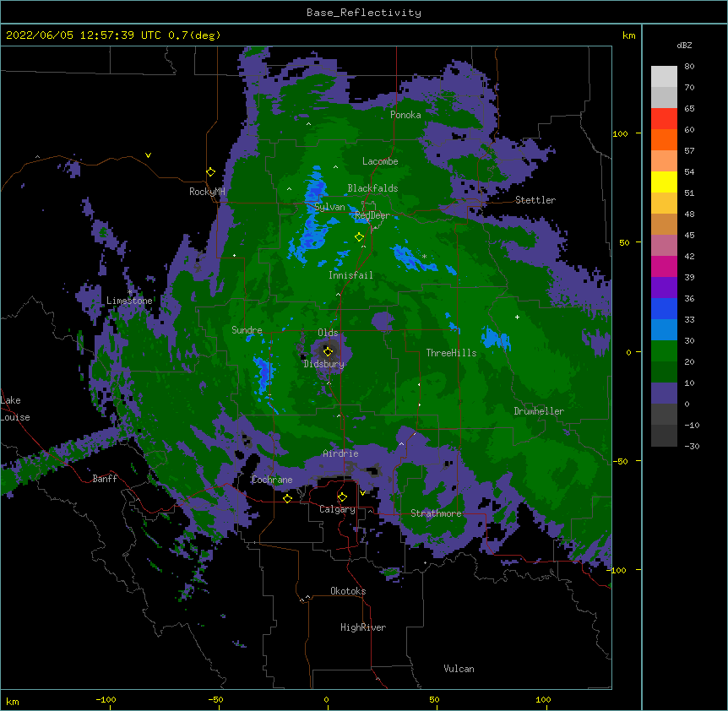Click the Blackfalds label
Viewport: 728px width, 711px height.
pyautogui.click(x=372, y=188)
